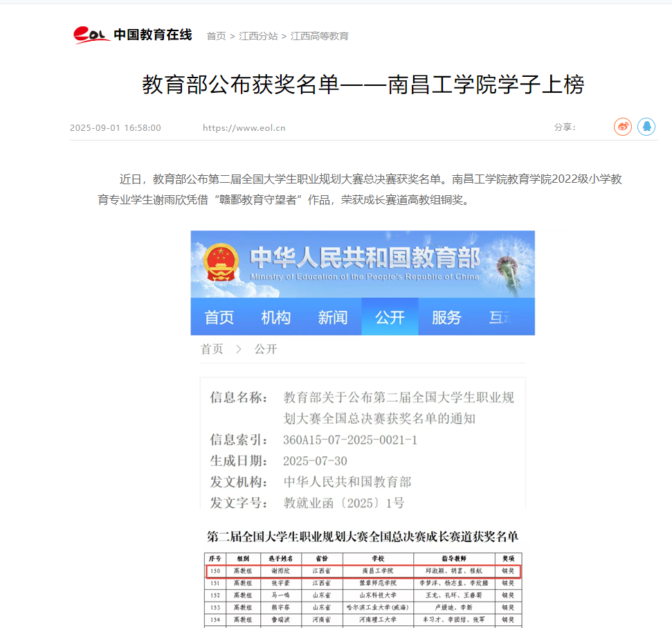Image resolution: width=672 pixels, height=628 pixels.
Task: Click the award list table title
Action: 363,537
